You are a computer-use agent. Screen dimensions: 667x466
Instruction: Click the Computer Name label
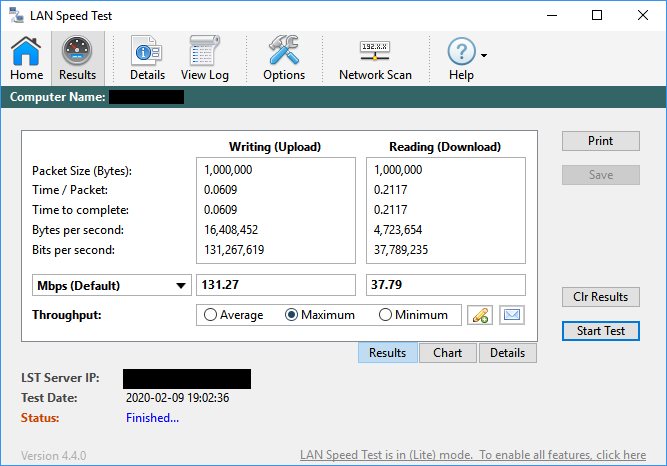click(x=57, y=97)
